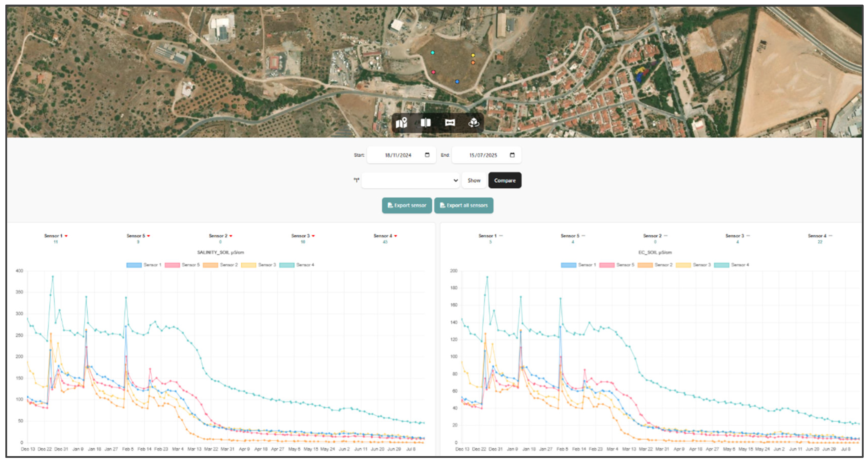Image resolution: width=868 pixels, height=464 pixels.
Task: Click the dash indicator beside EC_SOIL Sensor 1
Action: pos(501,236)
